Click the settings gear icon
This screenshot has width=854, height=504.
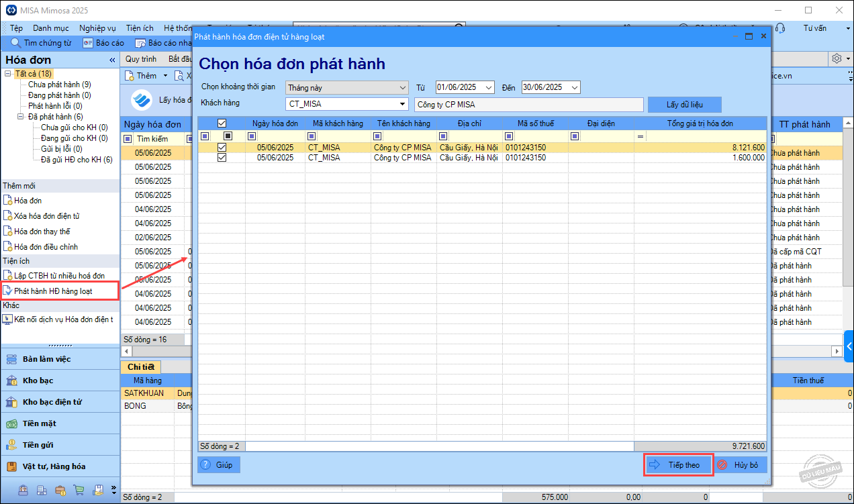tap(837, 58)
